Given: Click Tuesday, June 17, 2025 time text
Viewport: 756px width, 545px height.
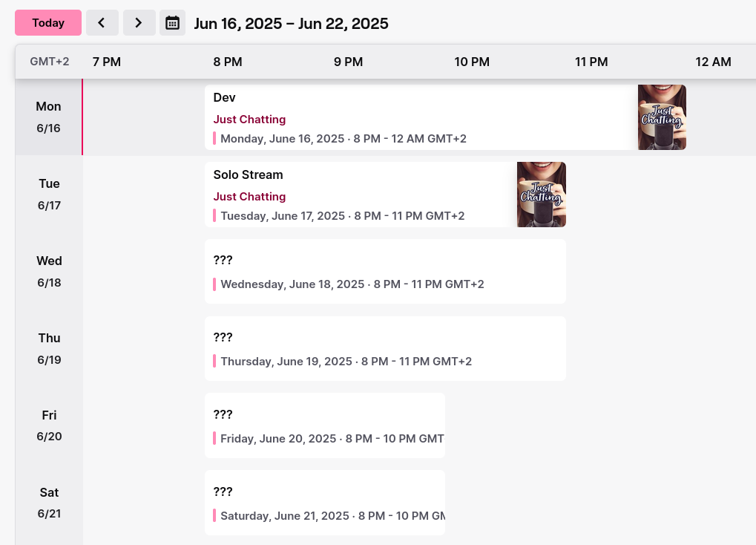Looking at the screenshot, I should pyautogui.click(x=342, y=216).
